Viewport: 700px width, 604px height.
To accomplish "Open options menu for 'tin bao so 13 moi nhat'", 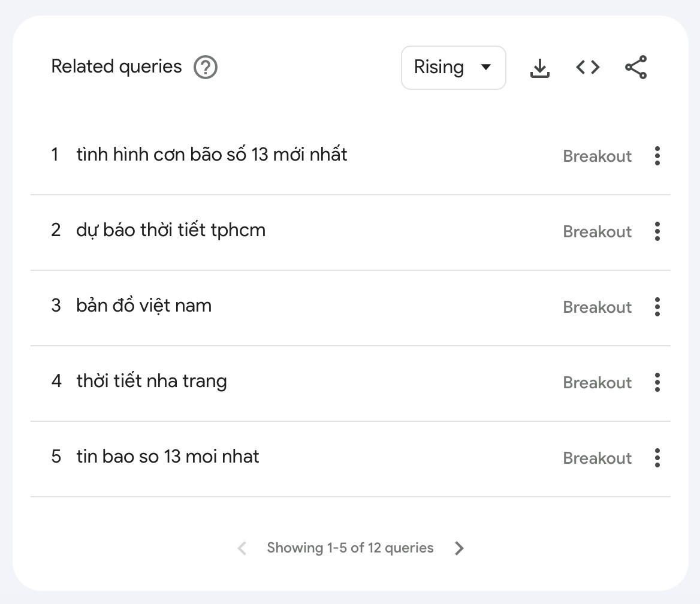I will (x=657, y=458).
